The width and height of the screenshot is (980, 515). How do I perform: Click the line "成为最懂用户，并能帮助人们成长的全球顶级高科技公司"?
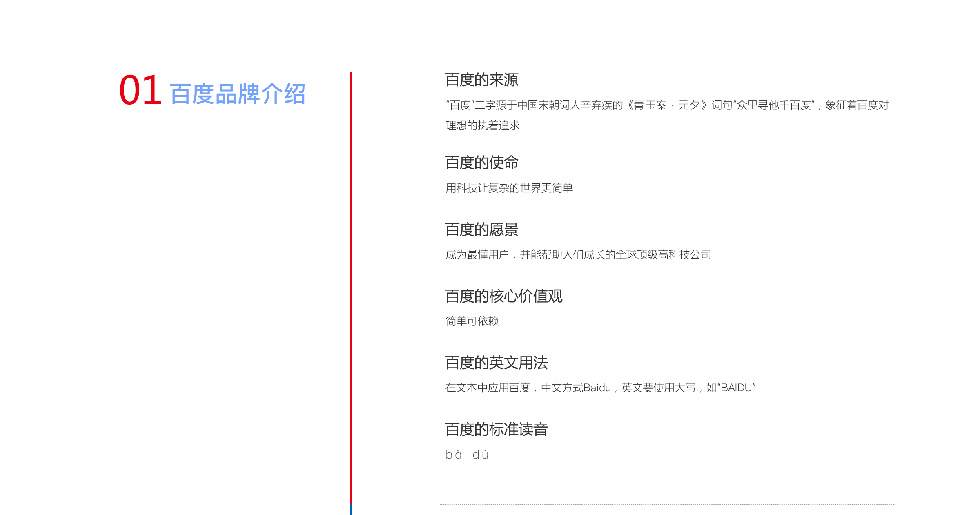tap(578, 255)
